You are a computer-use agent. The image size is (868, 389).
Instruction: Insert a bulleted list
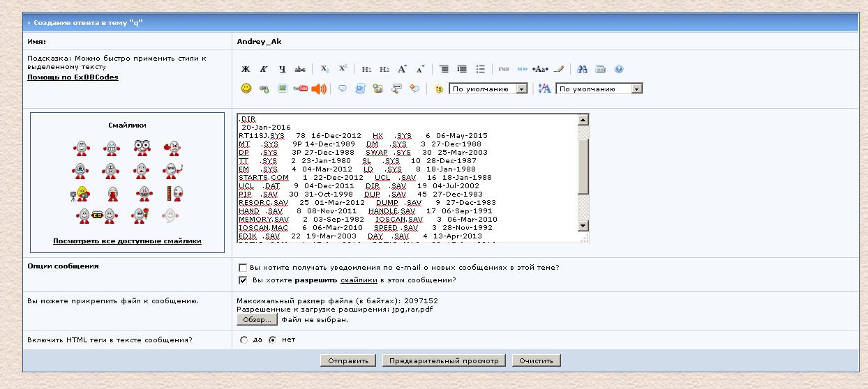click(x=480, y=70)
